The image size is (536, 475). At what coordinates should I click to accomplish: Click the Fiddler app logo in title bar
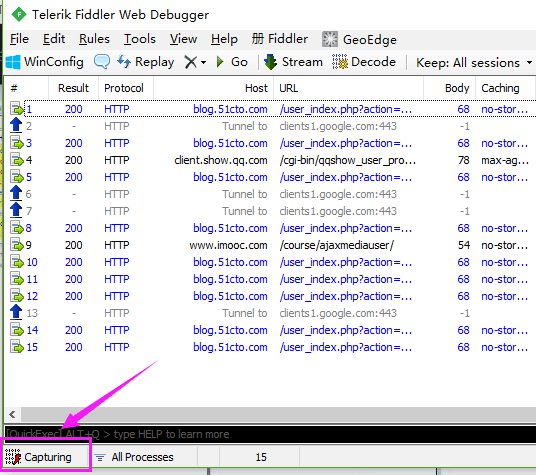click(19, 14)
